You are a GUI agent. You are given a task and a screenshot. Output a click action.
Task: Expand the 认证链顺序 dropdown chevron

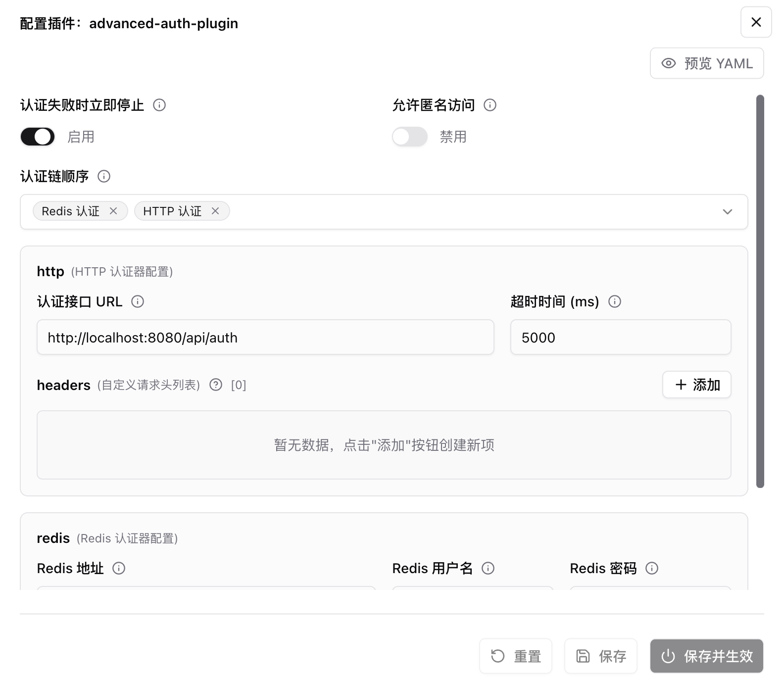coord(727,212)
